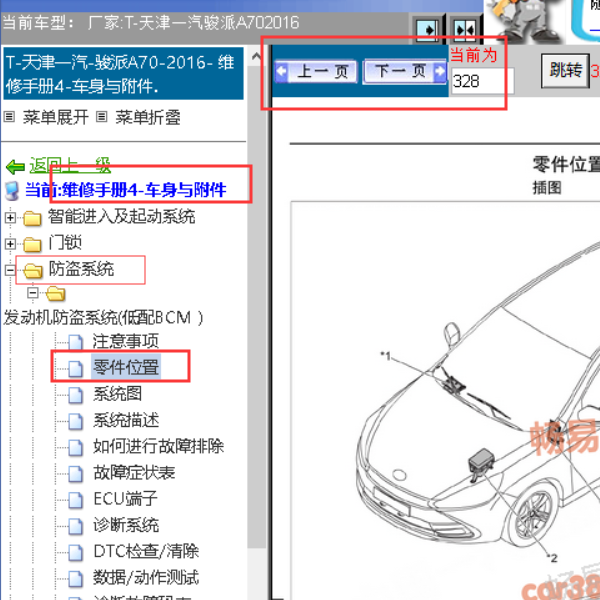The width and height of the screenshot is (600, 600).
Task: Click the 智能进入及起动系统 folder icon
Action: pos(33,218)
